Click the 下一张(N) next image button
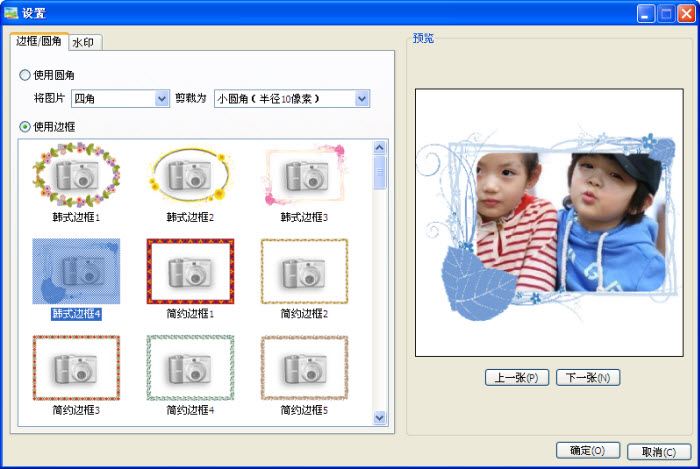 [588, 378]
